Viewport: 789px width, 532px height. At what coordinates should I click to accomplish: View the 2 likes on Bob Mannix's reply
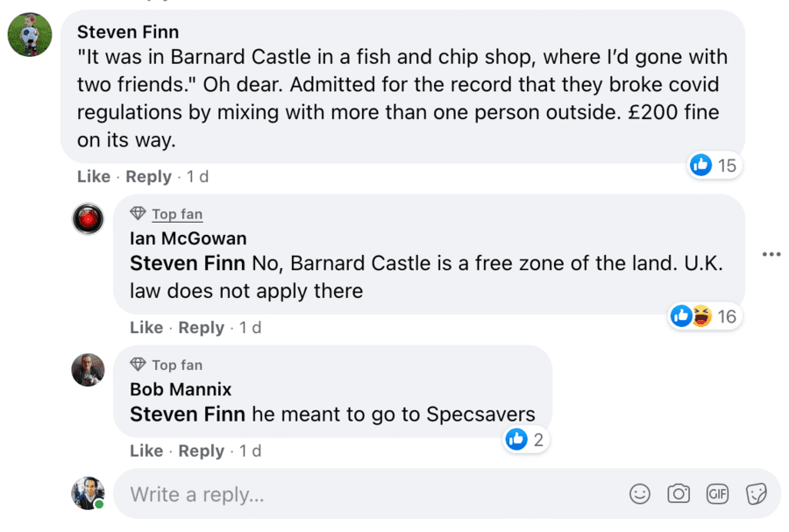coord(526,440)
